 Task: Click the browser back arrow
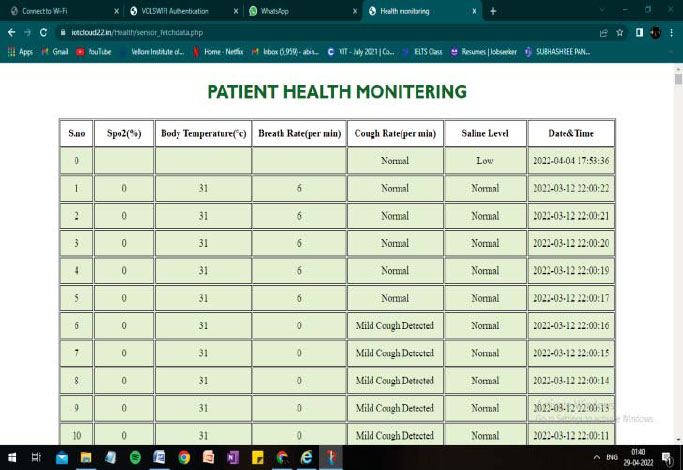pos(12,32)
